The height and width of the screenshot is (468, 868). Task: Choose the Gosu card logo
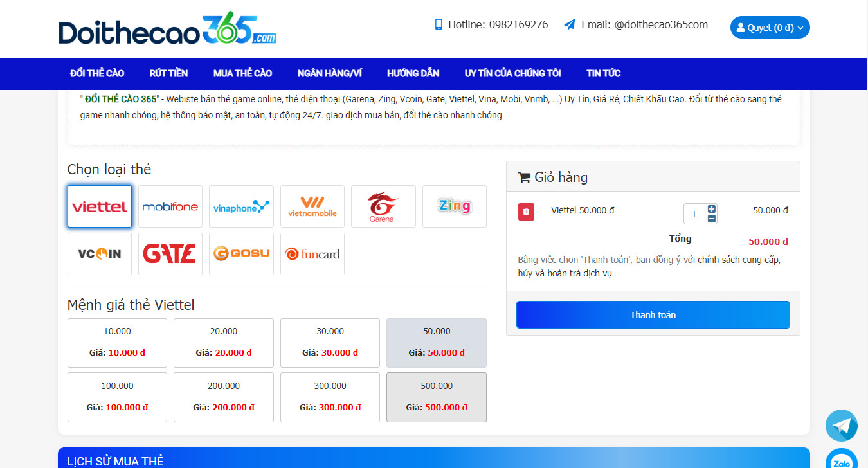pyautogui.click(x=241, y=254)
